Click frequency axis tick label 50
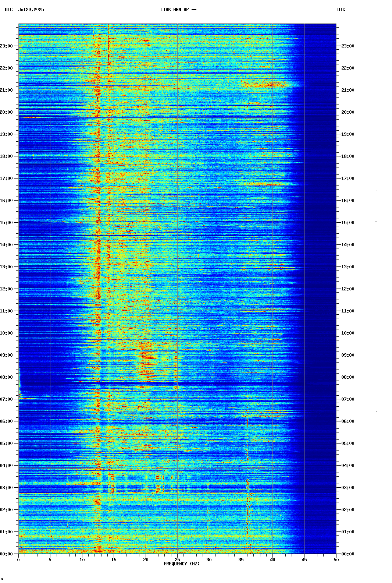Viewport: 392px width, 583px height. click(336, 560)
